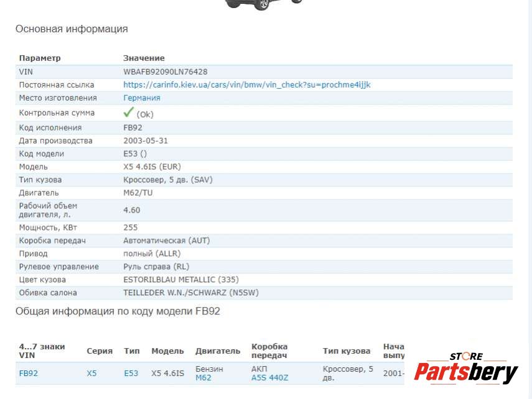Open the E53 type link
Image resolution: width=532 pixels, height=399 pixels.
131,374
